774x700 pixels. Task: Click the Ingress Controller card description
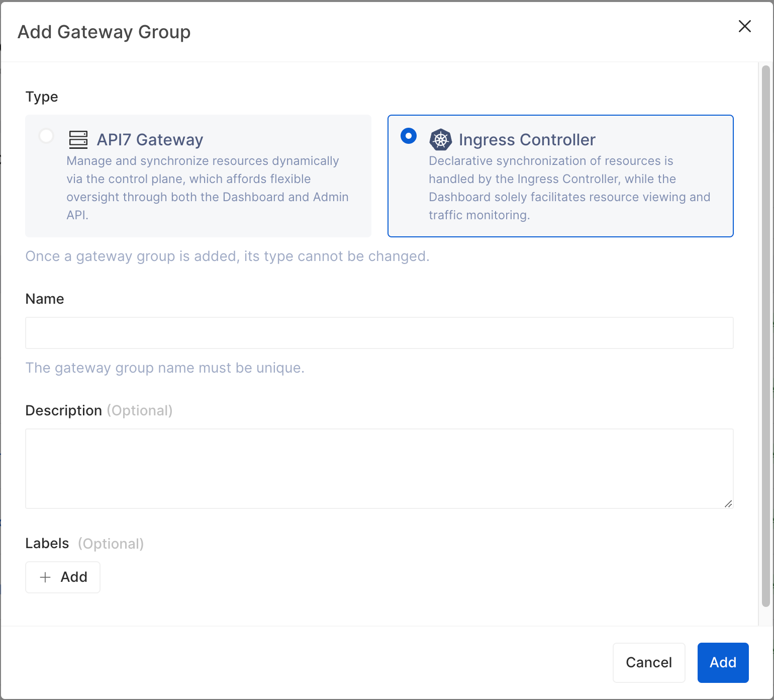pos(569,188)
